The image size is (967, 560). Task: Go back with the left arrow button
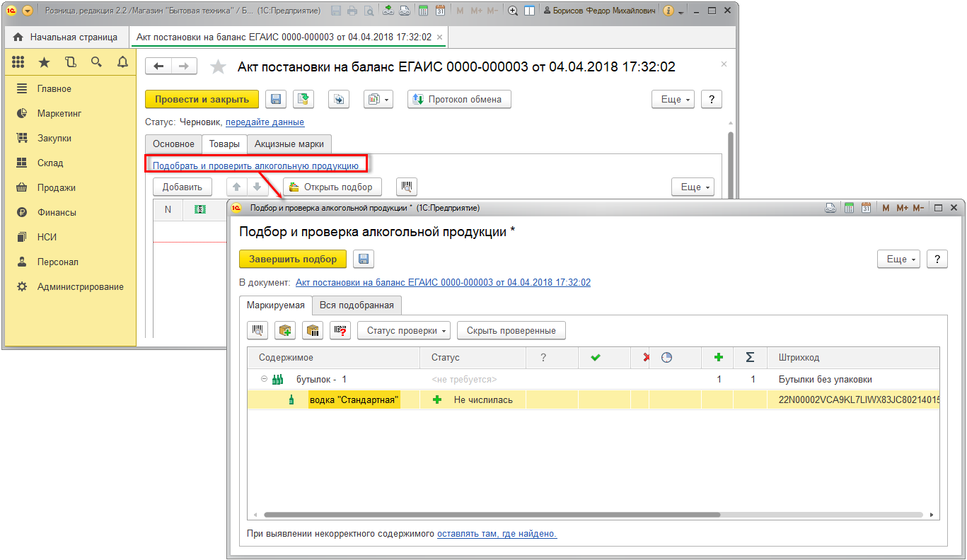pyautogui.click(x=158, y=66)
